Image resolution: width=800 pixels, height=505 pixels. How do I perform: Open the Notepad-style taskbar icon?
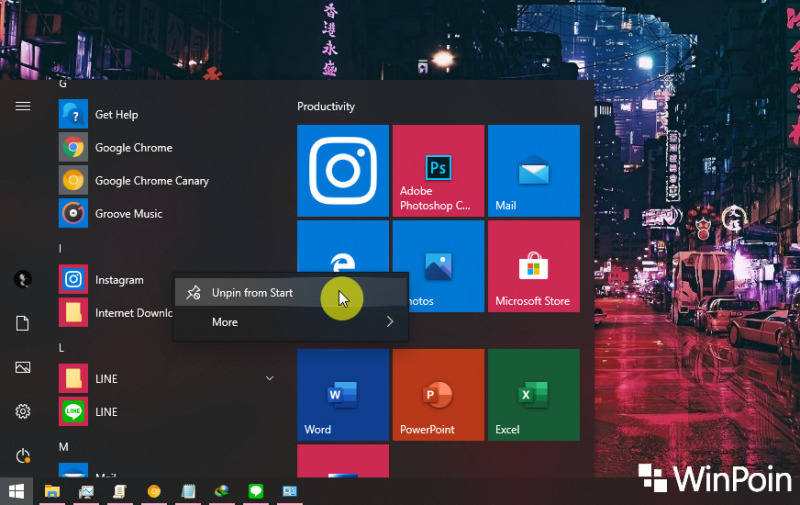pyautogui.click(x=188, y=491)
